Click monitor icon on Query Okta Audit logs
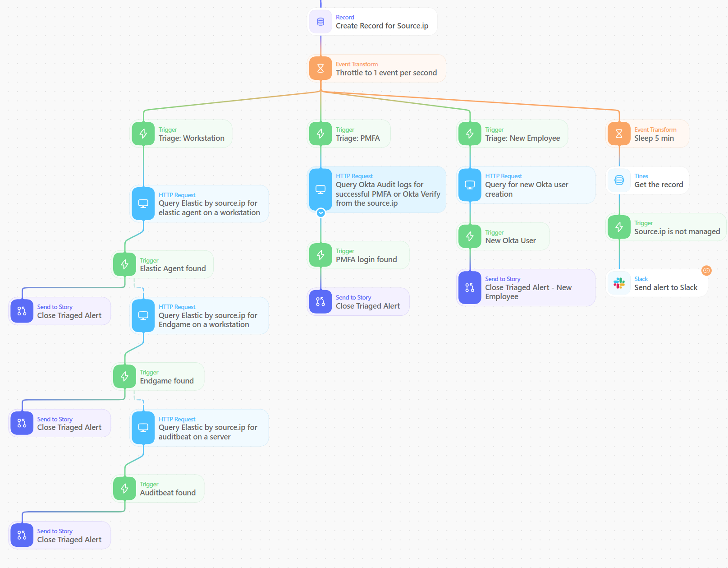 click(x=321, y=189)
